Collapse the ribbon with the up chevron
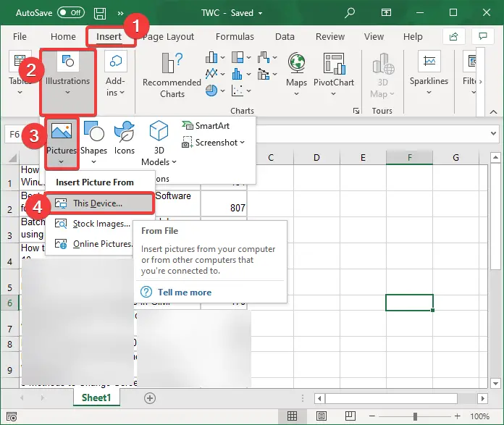 493,112
